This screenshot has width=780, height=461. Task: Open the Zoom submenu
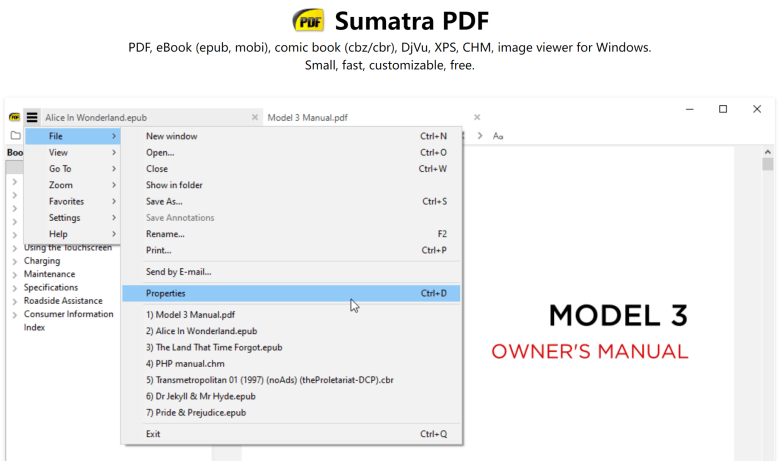pyautogui.click(x=73, y=185)
